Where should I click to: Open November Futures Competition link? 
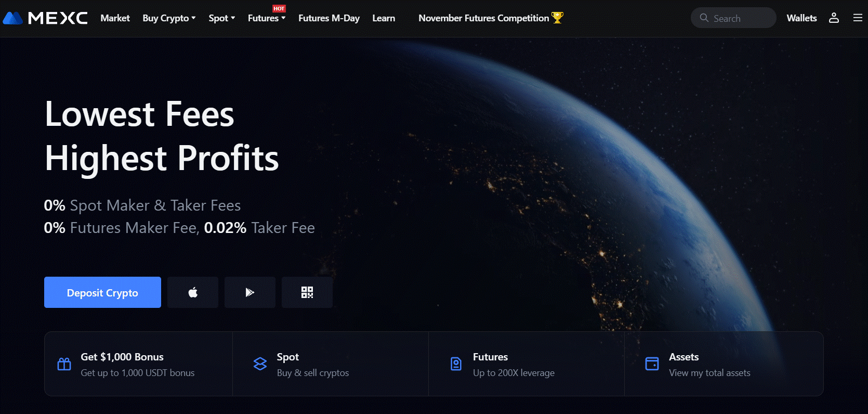(491, 18)
